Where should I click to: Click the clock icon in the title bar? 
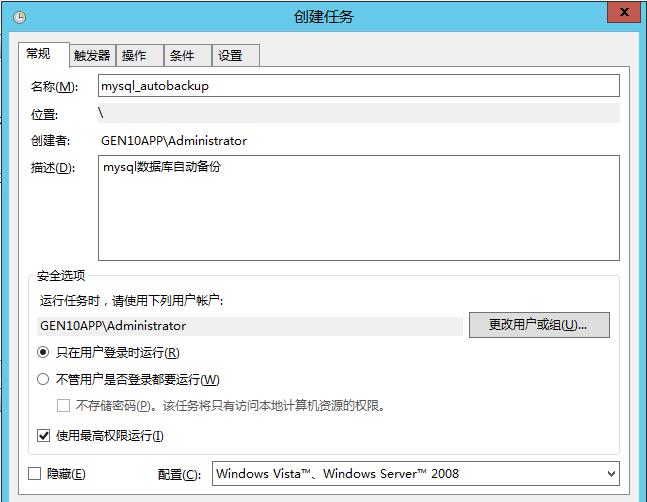click(19, 17)
